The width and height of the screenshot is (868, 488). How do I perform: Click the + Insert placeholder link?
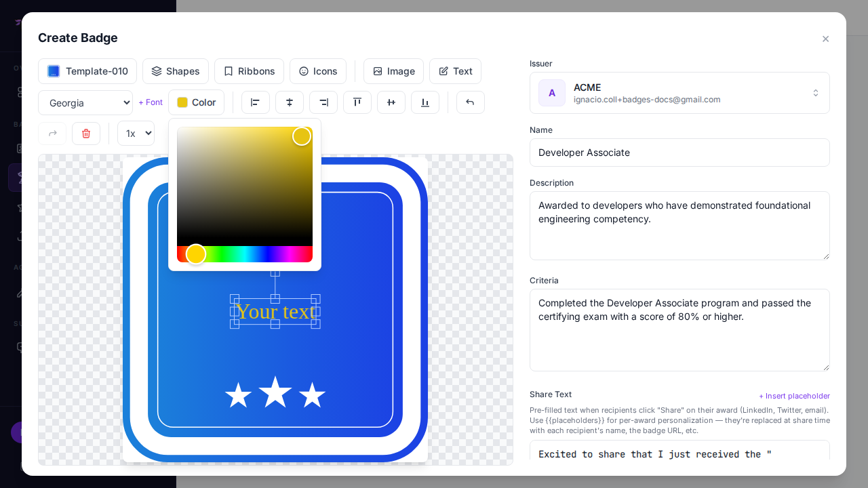pos(794,396)
